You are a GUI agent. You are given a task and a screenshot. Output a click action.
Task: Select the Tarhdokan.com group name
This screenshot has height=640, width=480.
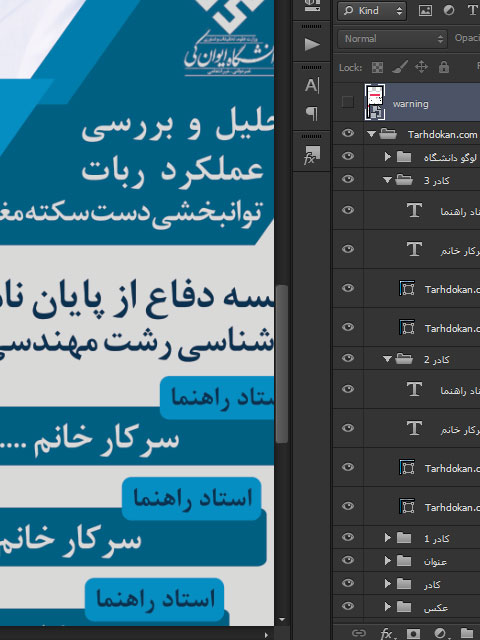(x=442, y=134)
